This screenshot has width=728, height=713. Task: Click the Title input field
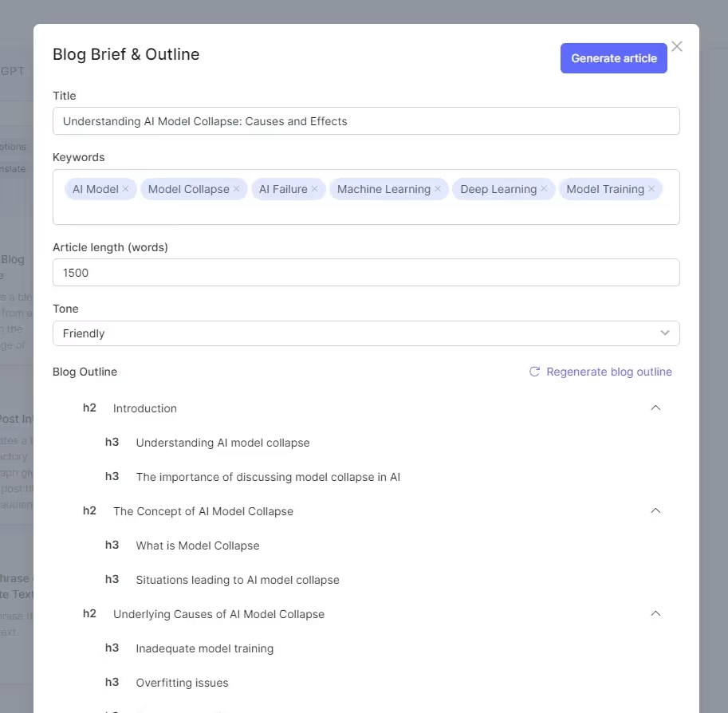[366, 121]
